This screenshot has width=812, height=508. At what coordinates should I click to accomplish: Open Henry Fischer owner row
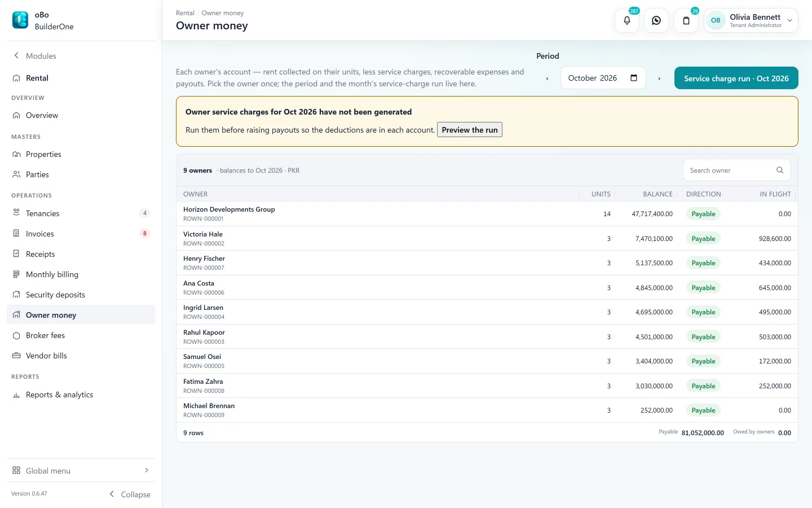[x=487, y=263]
